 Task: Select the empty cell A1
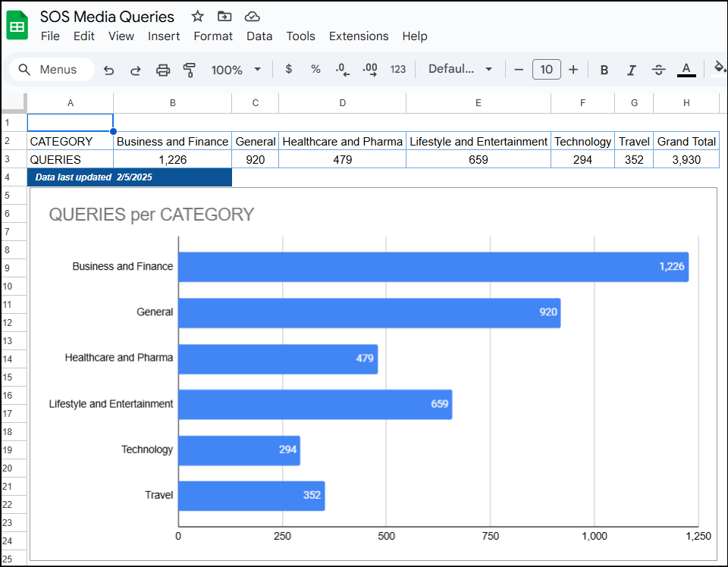point(70,123)
